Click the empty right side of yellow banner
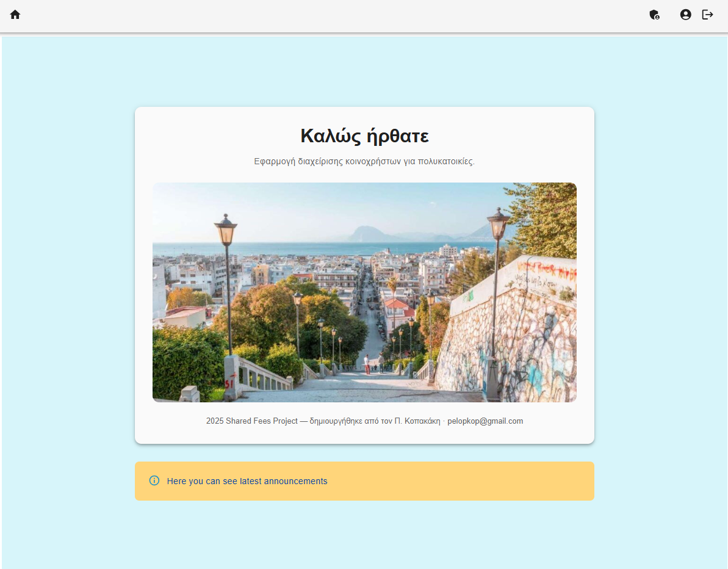 488,481
